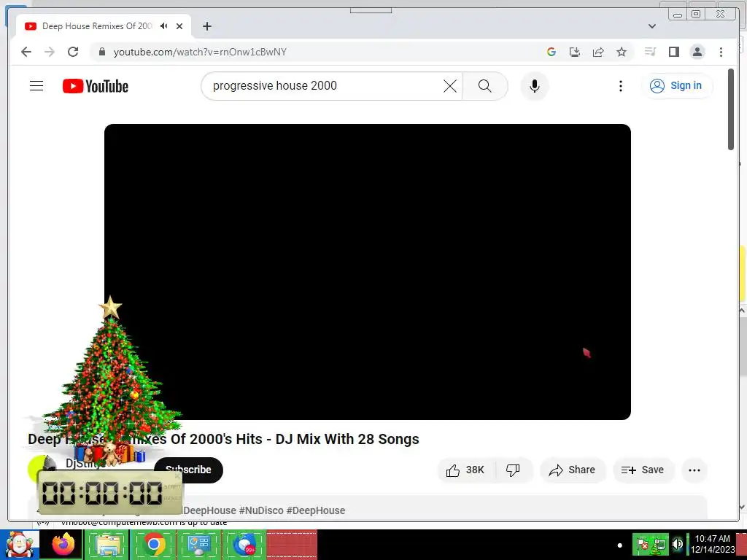This screenshot has width=747, height=560.
Task: Save the video to a playlist
Action: click(643, 470)
